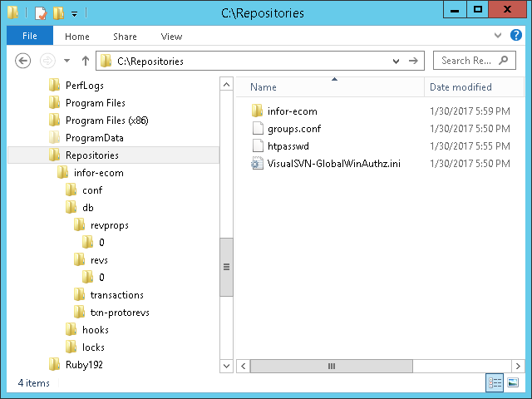Customize Quick Access Toolbar dropdown
Viewport: 532px width, 399px height.
point(74,13)
